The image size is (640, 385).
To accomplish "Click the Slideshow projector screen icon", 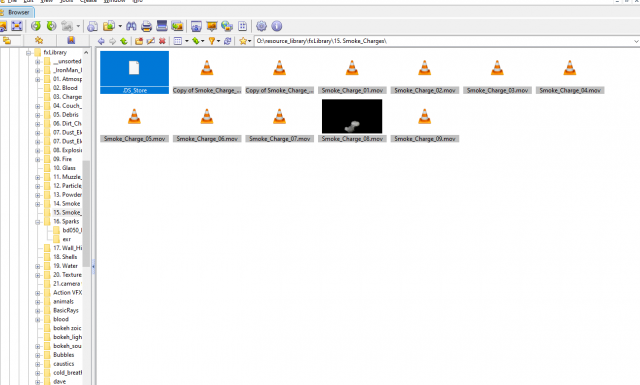I will [x=211, y=26].
